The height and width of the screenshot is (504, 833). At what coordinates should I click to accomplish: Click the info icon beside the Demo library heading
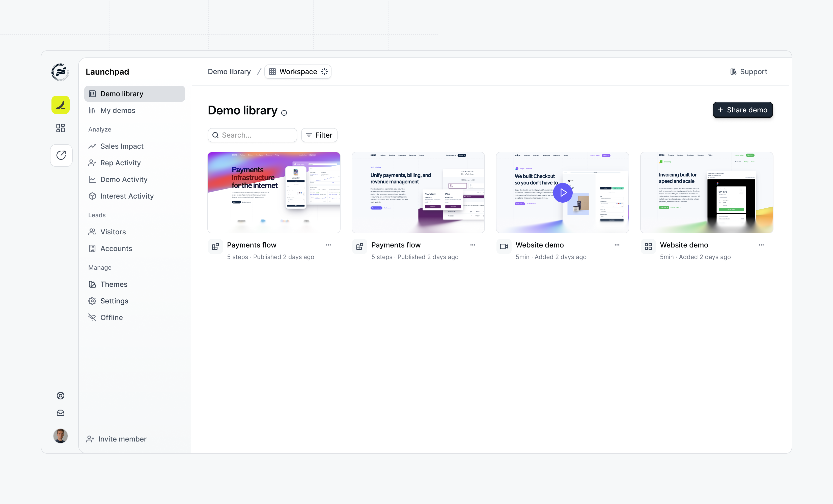284,112
